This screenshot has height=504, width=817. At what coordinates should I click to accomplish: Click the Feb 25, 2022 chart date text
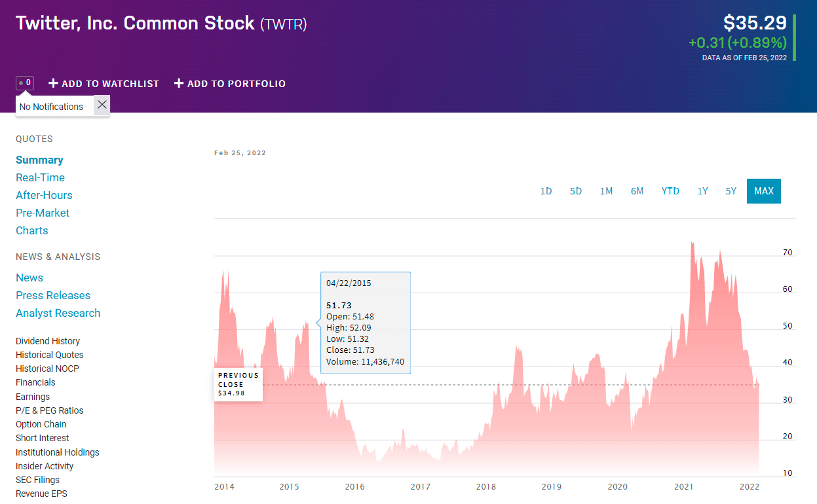tap(240, 153)
